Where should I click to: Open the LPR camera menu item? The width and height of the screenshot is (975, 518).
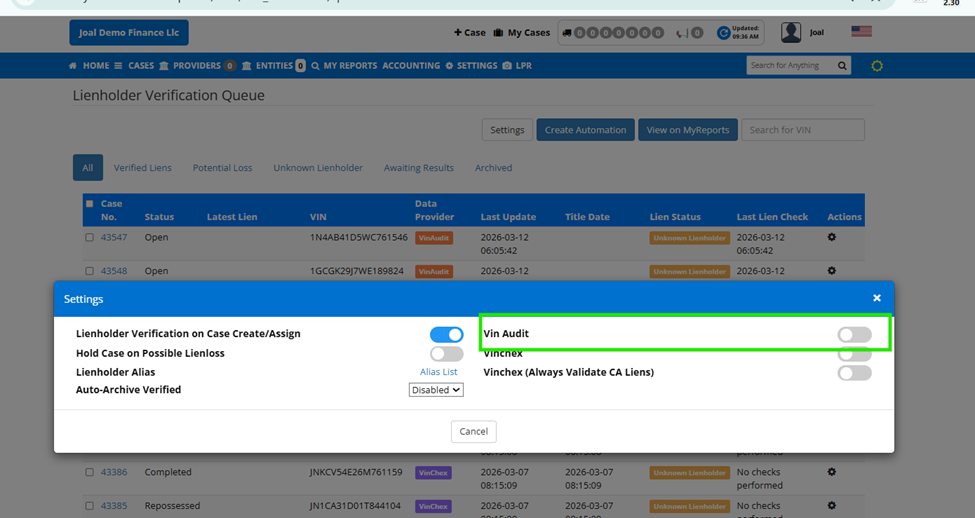(517, 66)
